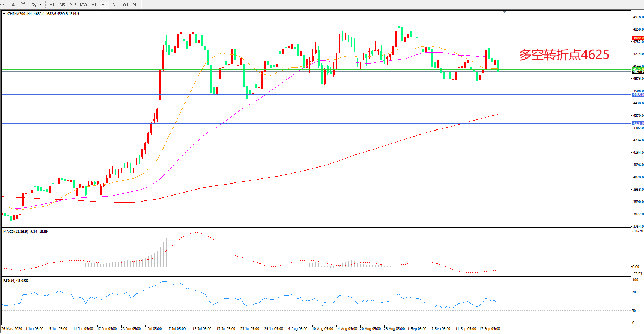The image size is (644, 334).
Task: Switch to the M15 timeframe
Action: [73, 5]
